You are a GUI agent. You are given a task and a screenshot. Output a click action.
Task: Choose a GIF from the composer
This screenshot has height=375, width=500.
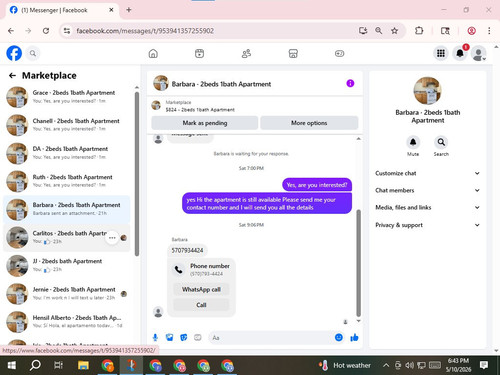coord(198,338)
